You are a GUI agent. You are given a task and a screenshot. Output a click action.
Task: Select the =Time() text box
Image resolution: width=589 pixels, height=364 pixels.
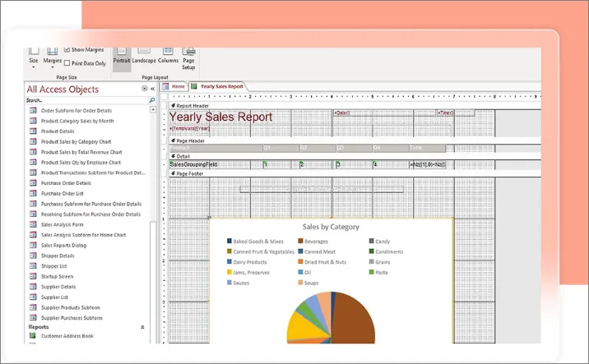coord(456,113)
